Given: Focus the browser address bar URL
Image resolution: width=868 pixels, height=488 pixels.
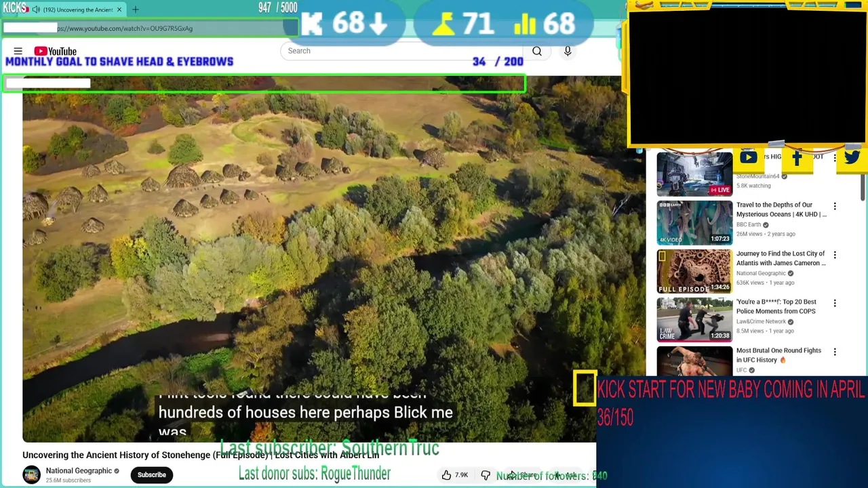Looking at the screenshot, I should pyautogui.click(x=125, y=28).
